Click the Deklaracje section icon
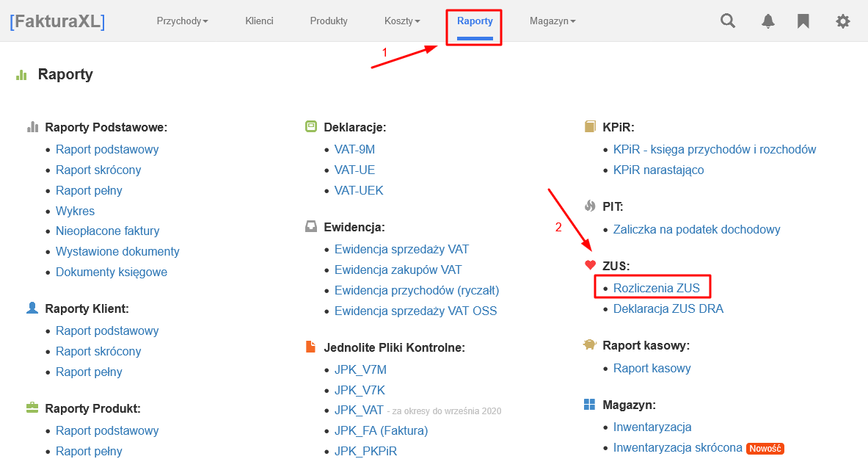This screenshot has width=868, height=459. [x=311, y=127]
